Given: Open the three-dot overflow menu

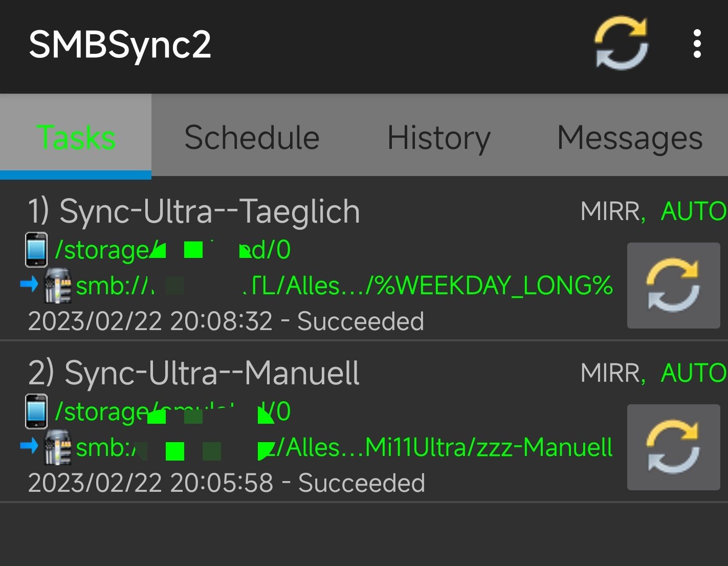Looking at the screenshot, I should (697, 43).
